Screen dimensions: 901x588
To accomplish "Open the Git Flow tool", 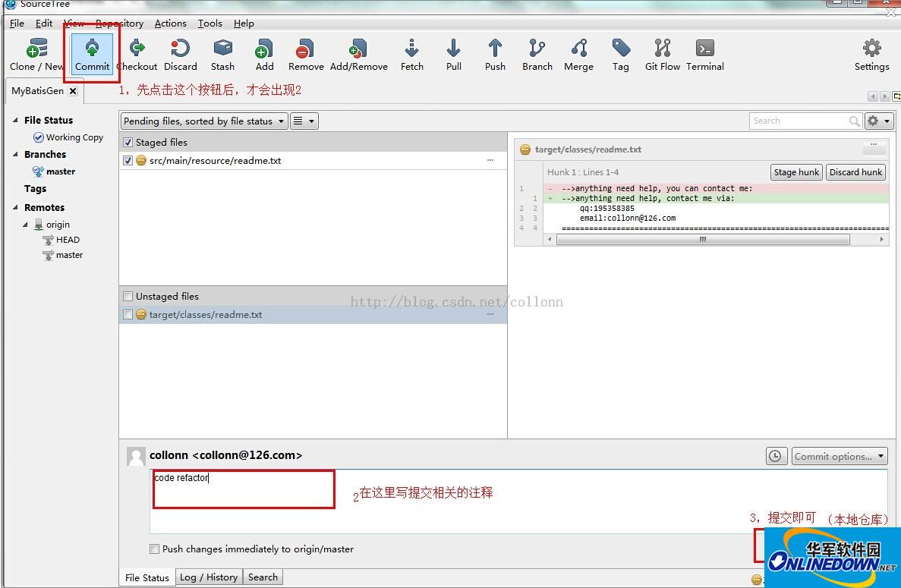I will pyautogui.click(x=663, y=55).
